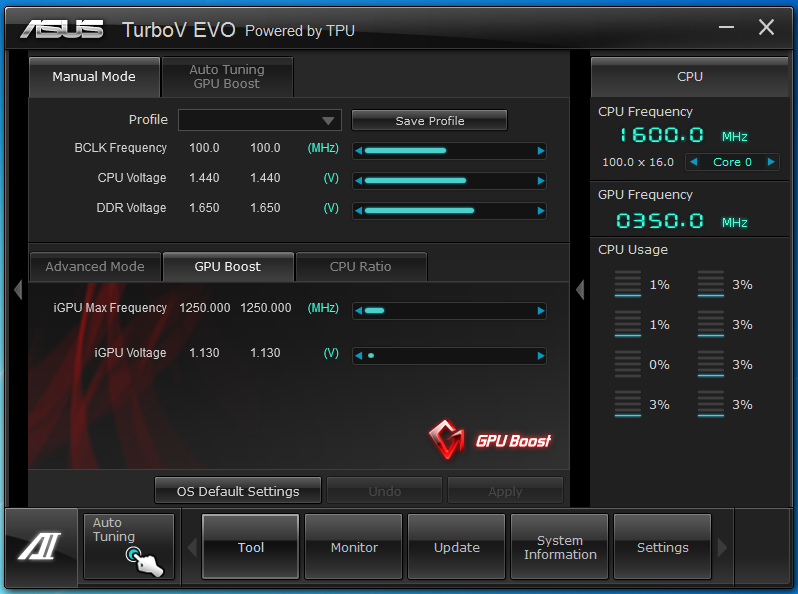The height and width of the screenshot is (594, 798).
Task: Close the TurboV EVO window
Action: pyautogui.click(x=766, y=27)
